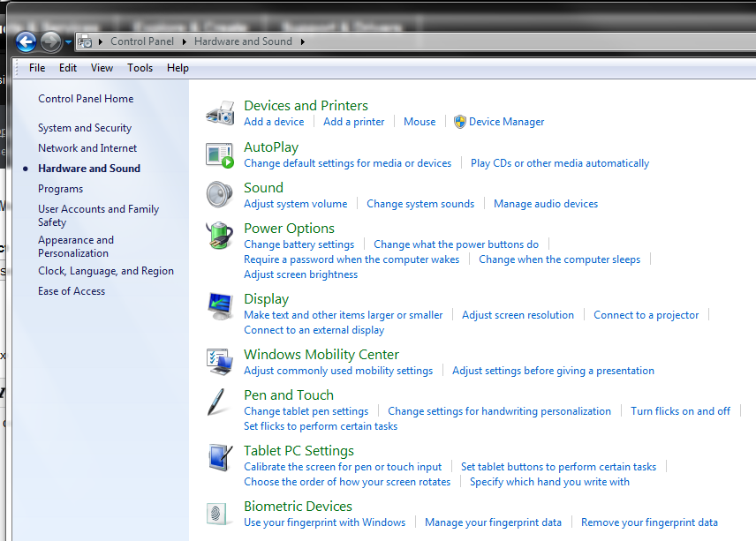Viewport: 756px width, 541px height.
Task: Click the Forward arrow button
Action: [x=50, y=41]
